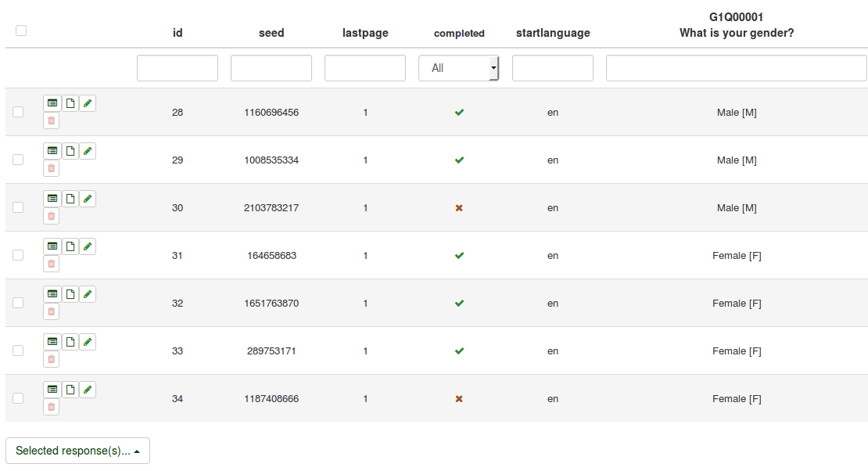Image resolution: width=868 pixels, height=471 pixels.
Task: Sort responses by lastpage header
Action: [365, 33]
